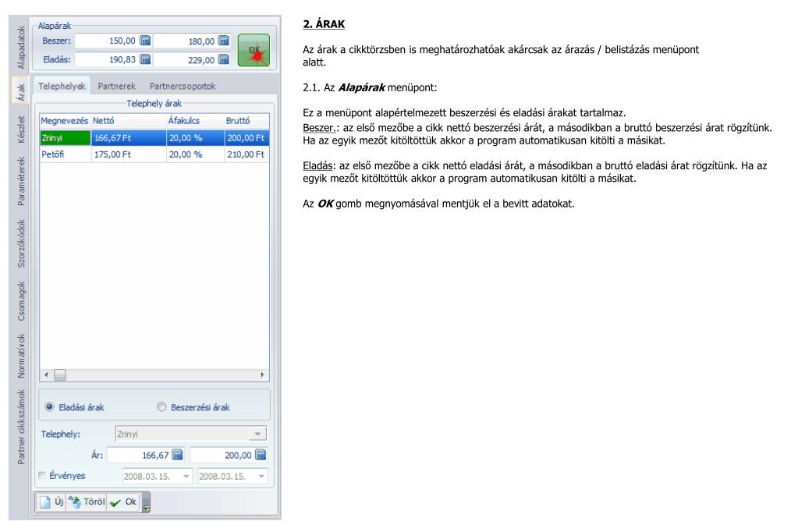The image size is (798, 532).
Task: Click the Beszer gross price field 180,00
Action: (185, 41)
